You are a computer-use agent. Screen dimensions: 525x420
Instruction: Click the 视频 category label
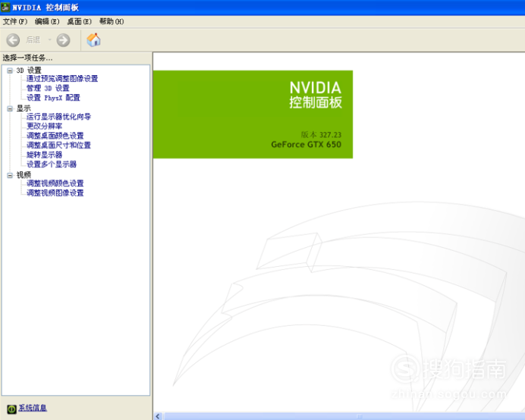pos(24,175)
